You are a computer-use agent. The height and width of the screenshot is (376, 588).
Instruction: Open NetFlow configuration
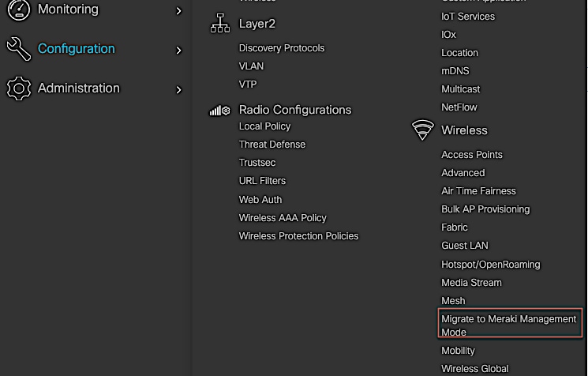(459, 107)
